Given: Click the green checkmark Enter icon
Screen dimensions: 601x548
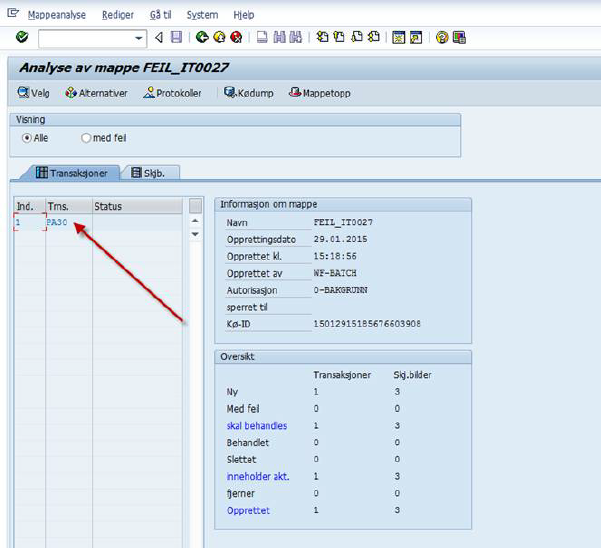Looking at the screenshot, I should click(x=22, y=37).
